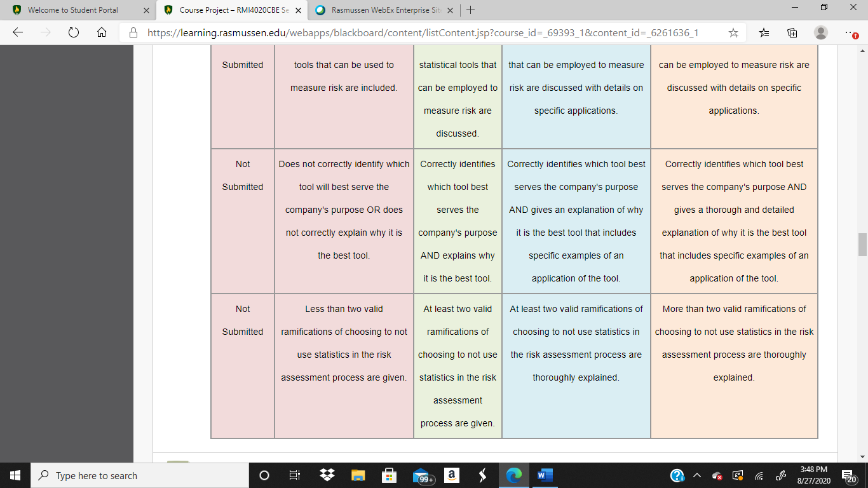Close the Course Project tab
The height and width of the screenshot is (488, 868).
[298, 10]
